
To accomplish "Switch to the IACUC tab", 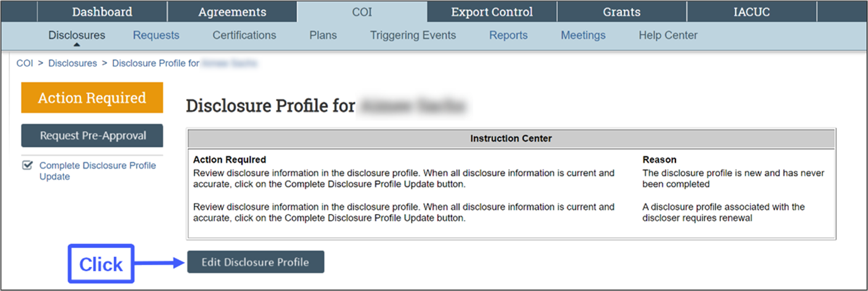I will click(751, 12).
